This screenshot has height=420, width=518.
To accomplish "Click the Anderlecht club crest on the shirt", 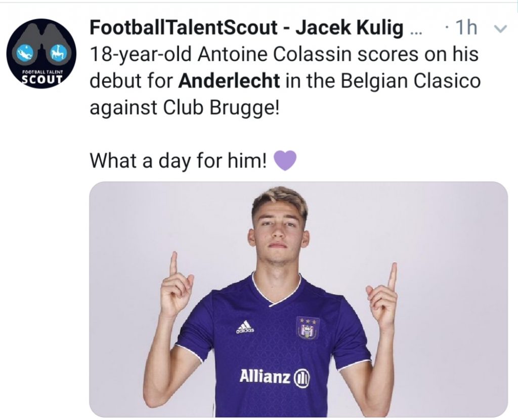I will pos(308,328).
